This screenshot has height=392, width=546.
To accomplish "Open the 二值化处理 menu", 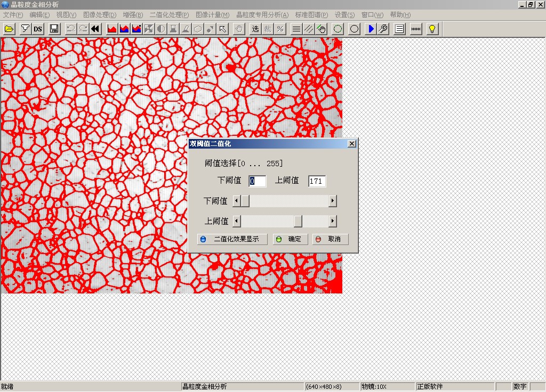I will coord(169,15).
